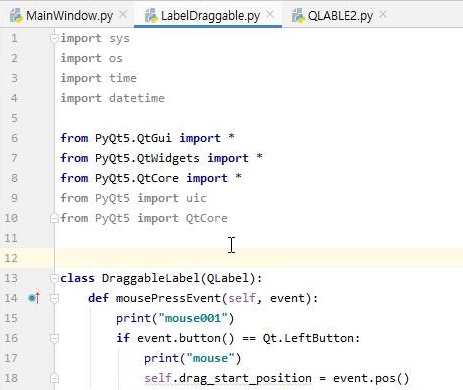Click line number 12 in the gutter
This screenshot has width=463, height=390.
(x=11, y=258)
